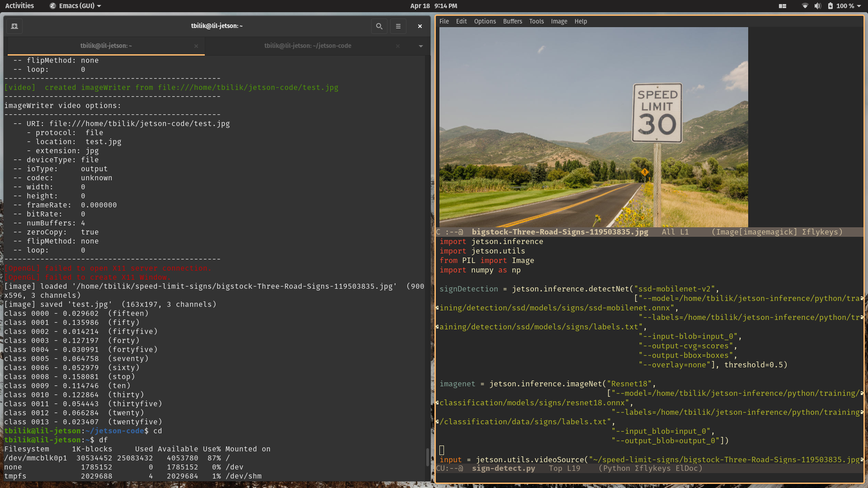The height and width of the screenshot is (488, 868).
Task: Open the terminal hamburger menu
Action: click(398, 26)
